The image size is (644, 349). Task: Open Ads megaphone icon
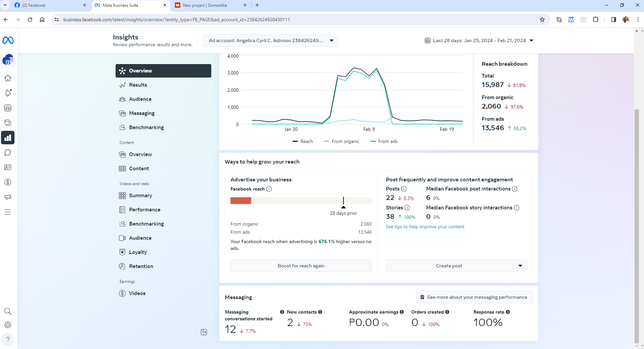8,197
